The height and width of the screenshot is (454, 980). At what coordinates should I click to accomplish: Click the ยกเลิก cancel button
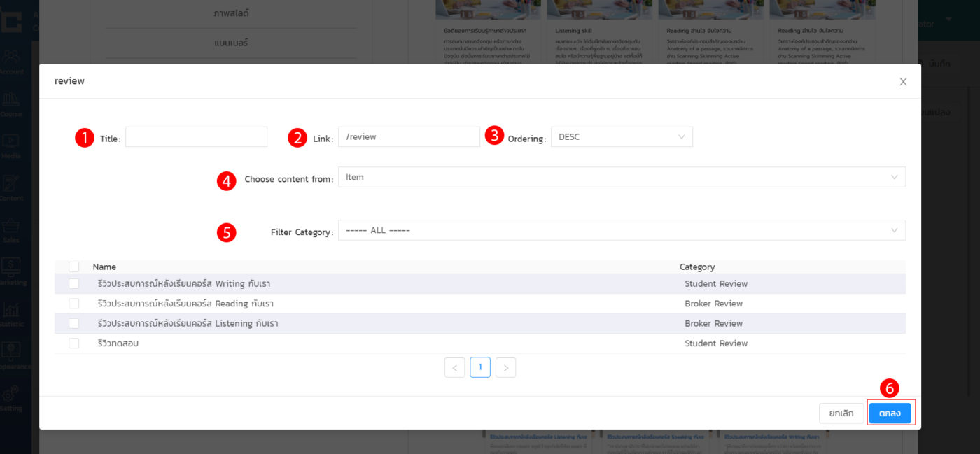click(x=841, y=413)
